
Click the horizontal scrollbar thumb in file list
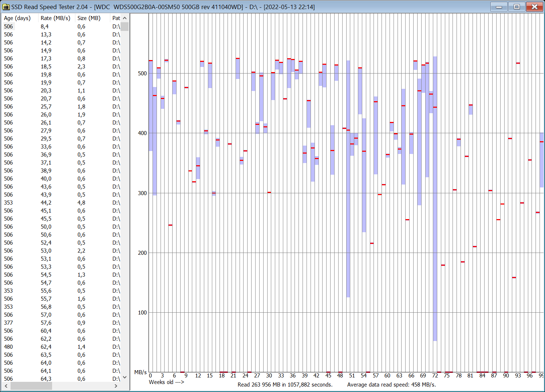31,386
